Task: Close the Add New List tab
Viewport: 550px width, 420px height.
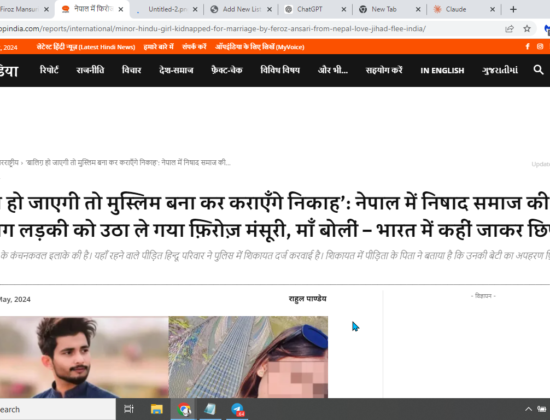Action: coord(269,9)
